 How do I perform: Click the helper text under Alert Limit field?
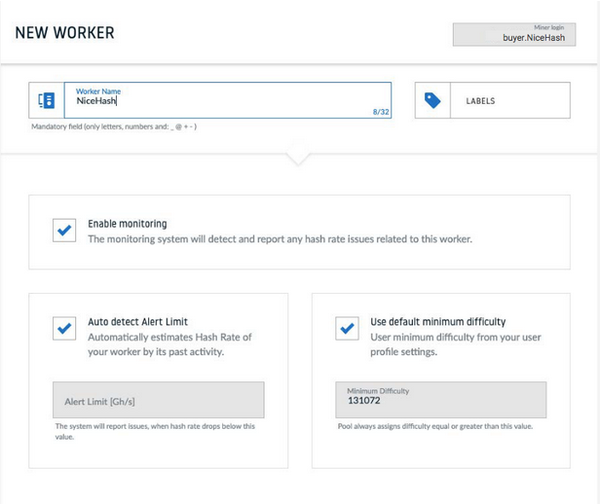tap(155, 431)
